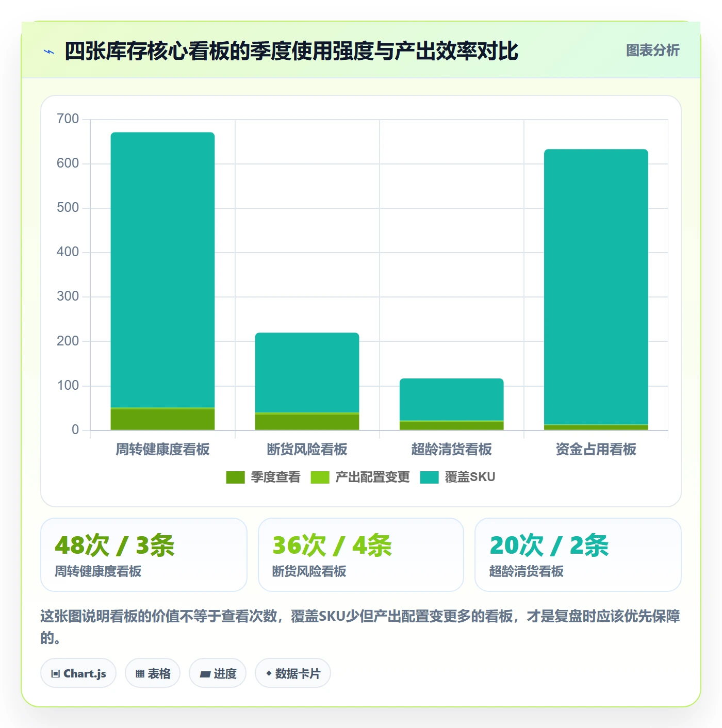Click the dark green segment of 断货风险看板 bar
This screenshot has height=728, width=722.
pos(307,422)
